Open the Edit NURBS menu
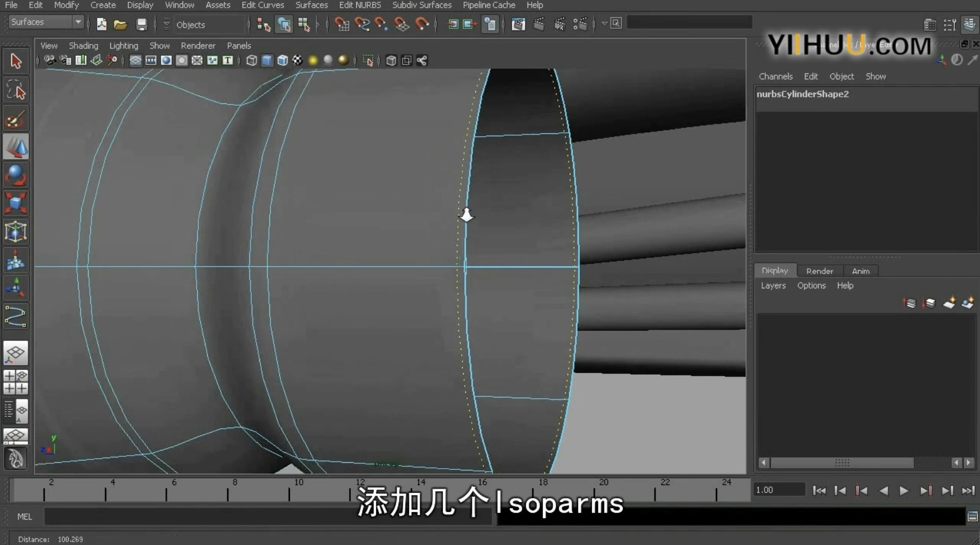This screenshot has height=545, width=980. click(x=360, y=5)
